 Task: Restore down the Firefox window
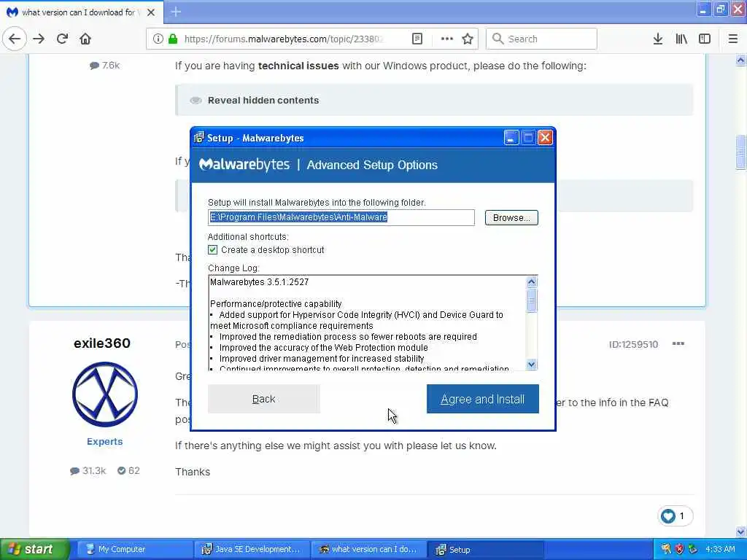click(x=720, y=9)
